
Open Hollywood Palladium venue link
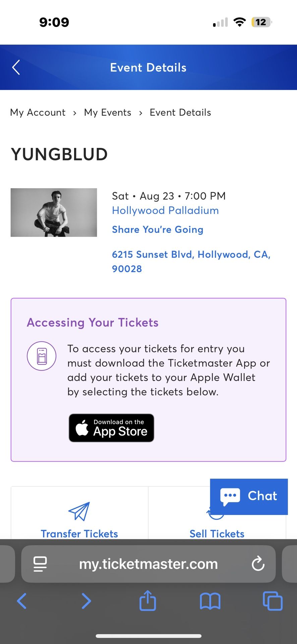(x=165, y=210)
